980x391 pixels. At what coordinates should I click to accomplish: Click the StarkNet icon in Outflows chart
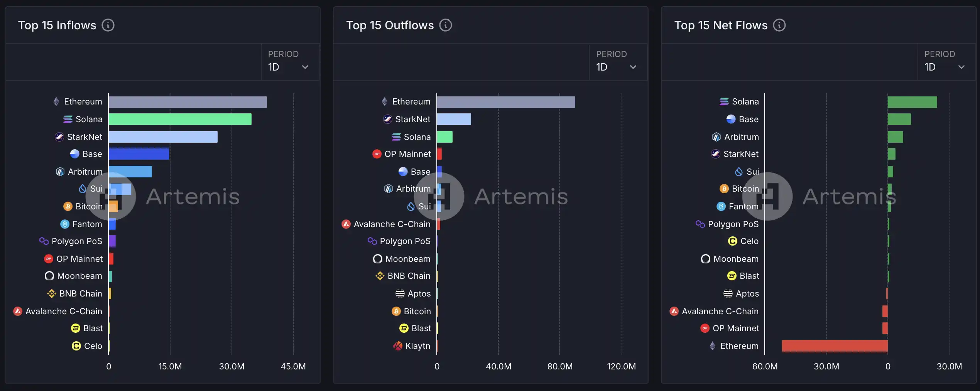(388, 120)
